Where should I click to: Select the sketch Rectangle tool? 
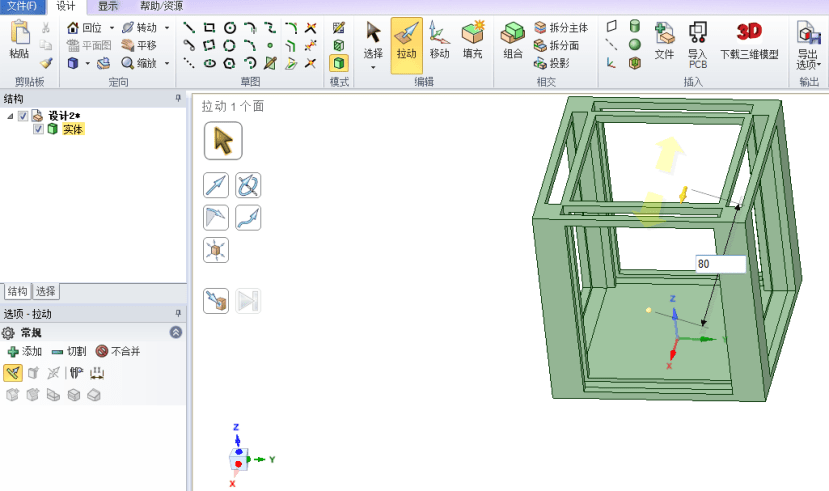209,27
